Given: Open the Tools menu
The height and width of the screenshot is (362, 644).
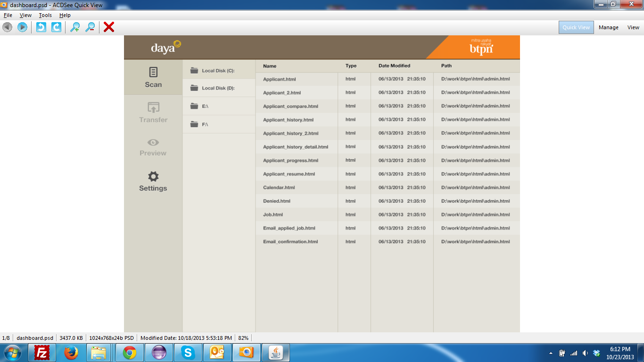Looking at the screenshot, I should tap(45, 15).
